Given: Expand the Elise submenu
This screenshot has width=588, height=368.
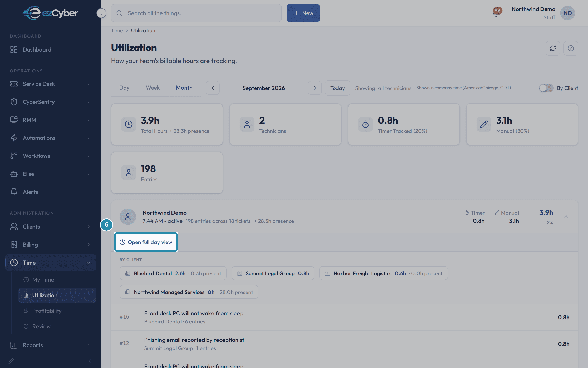Looking at the screenshot, I should point(88,174).
